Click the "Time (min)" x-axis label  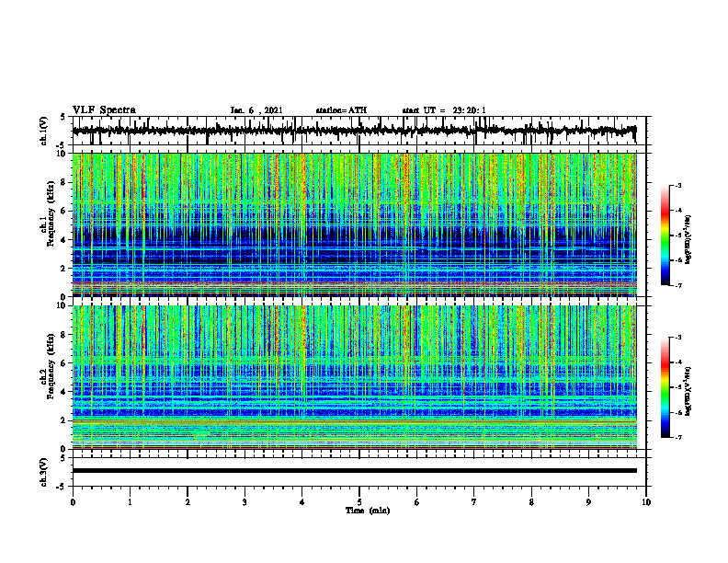368,511
